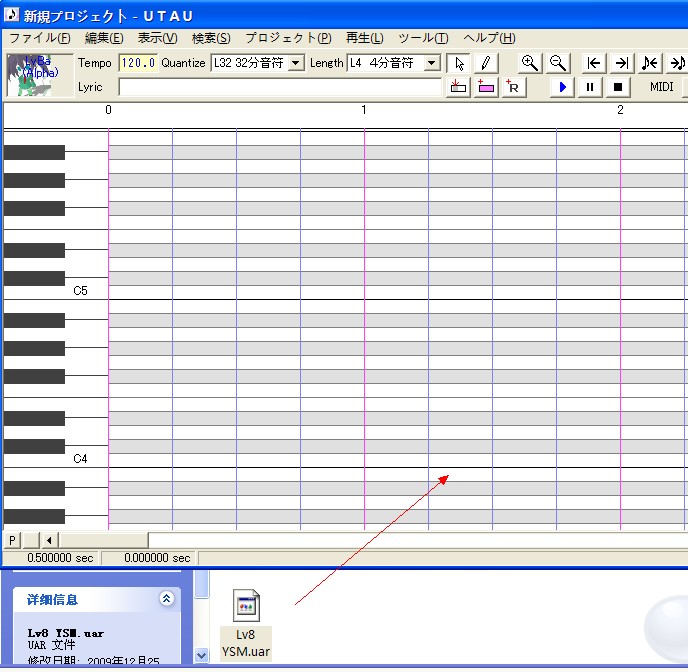This screenshot has height=672, width=688.
Task: Click the MIDI button
Action: pos(662,87)
